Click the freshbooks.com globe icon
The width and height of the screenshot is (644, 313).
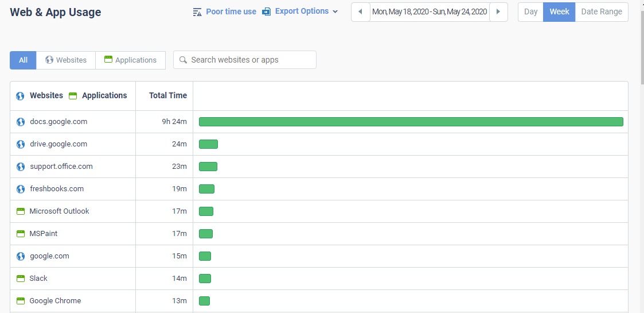click(21, 189)
